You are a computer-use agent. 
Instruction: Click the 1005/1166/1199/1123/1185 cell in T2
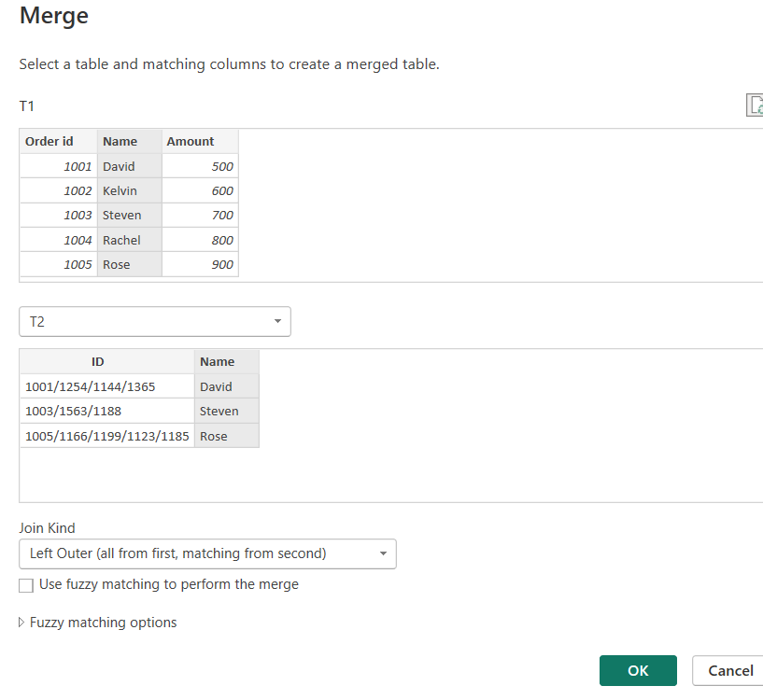[107, 436]
